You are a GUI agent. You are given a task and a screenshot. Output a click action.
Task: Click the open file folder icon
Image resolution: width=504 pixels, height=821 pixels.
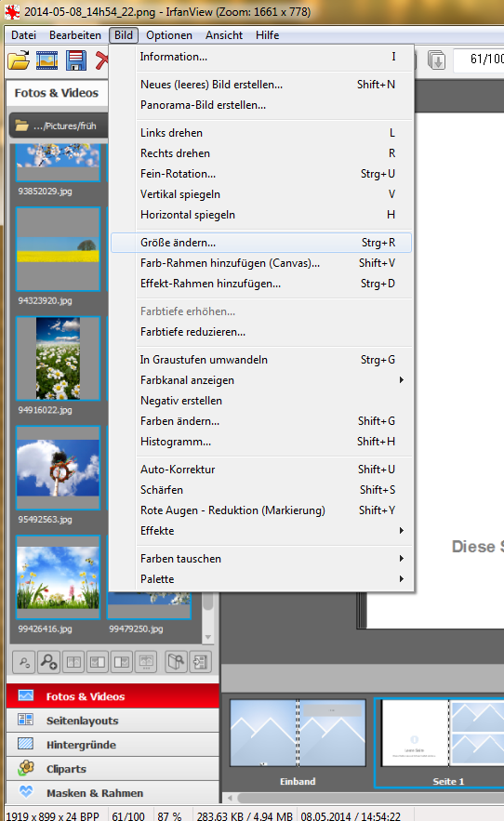click(x=19, y=60)
